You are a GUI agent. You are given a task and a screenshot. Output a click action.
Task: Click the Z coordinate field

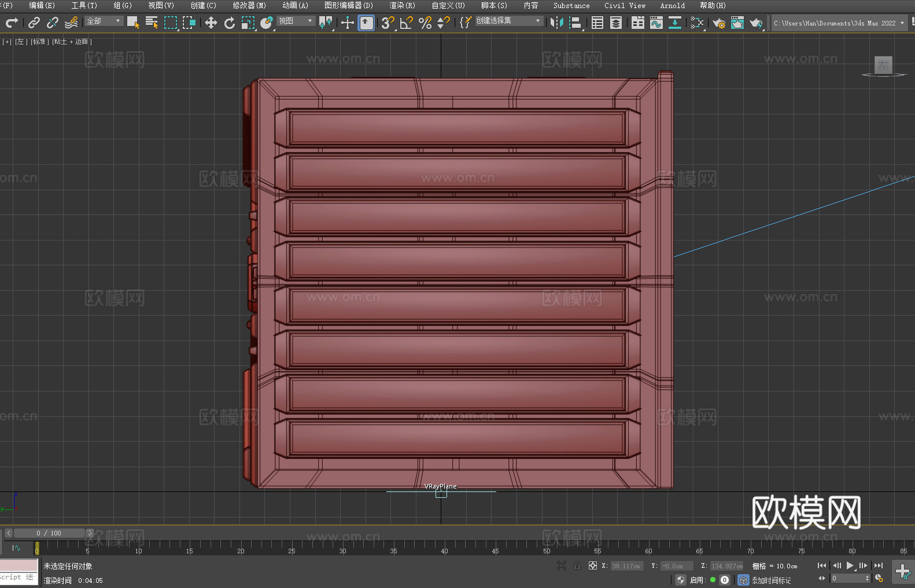[726, 566]
